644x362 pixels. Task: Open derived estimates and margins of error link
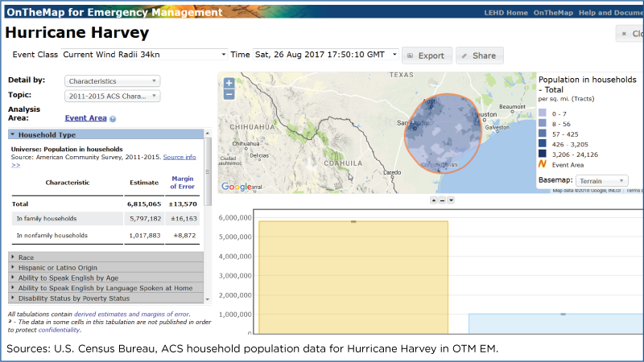pos(131,314)
